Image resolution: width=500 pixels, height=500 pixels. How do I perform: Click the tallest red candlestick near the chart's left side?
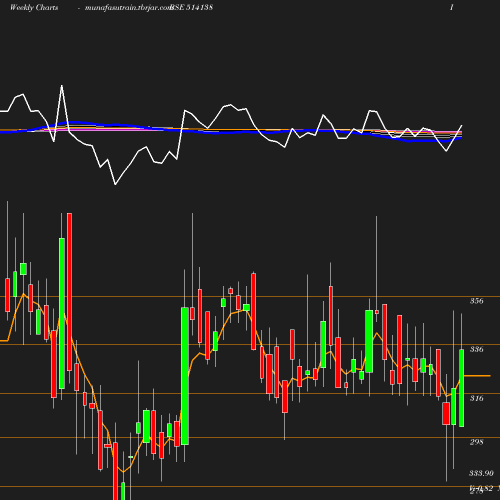[x=69, y=292]
